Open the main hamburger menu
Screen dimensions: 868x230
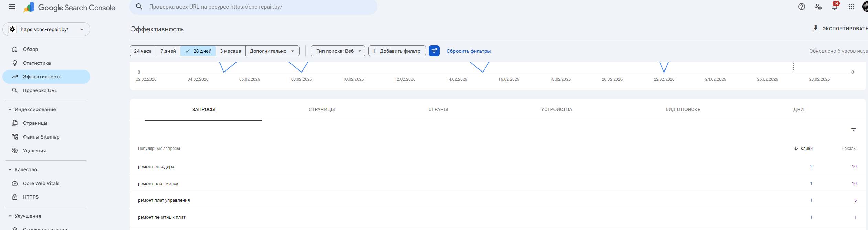[12, 7]
